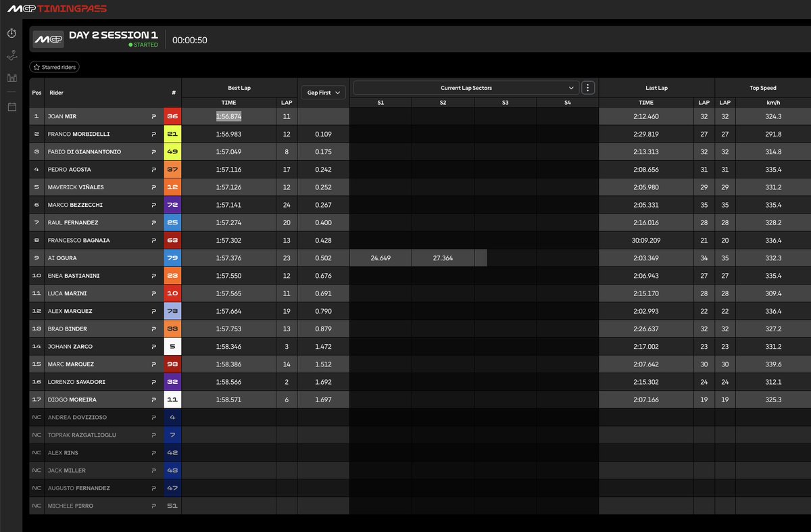Image resolution: width=811 pixels, height=532 pixels.
Task: Click the pit icon in Johann Zarco's row
Action: [153, 346]
